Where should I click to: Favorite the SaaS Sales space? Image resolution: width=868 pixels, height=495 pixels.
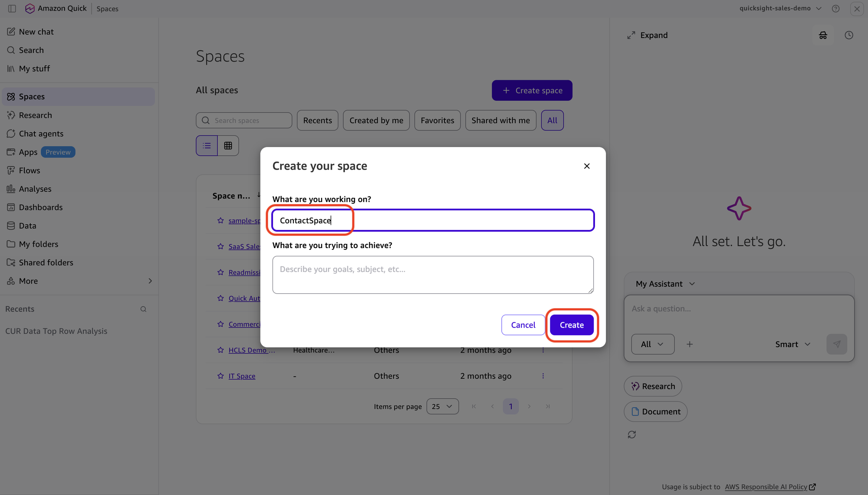(x=220, y=246)
